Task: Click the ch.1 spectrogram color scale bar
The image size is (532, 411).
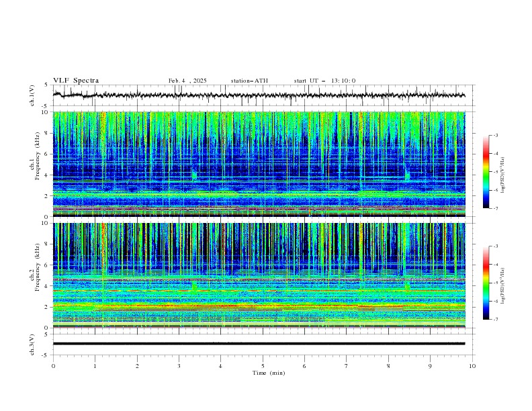Action: pos(486,172)
